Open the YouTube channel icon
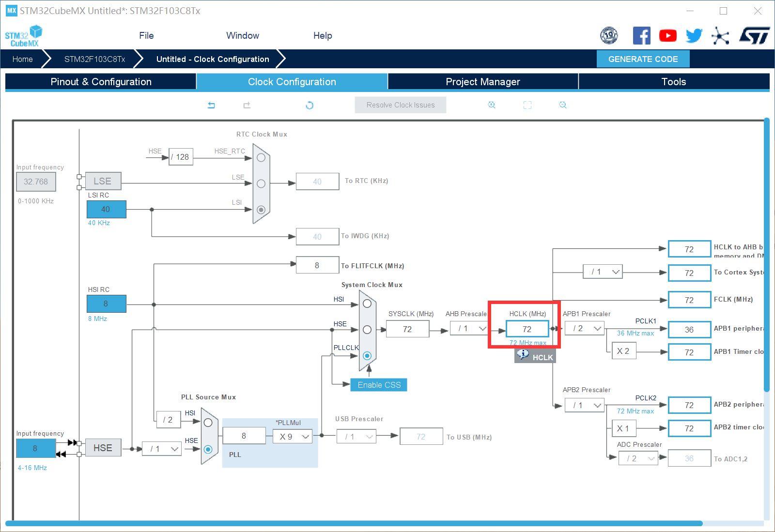775x532 pixels. point(668,35)
